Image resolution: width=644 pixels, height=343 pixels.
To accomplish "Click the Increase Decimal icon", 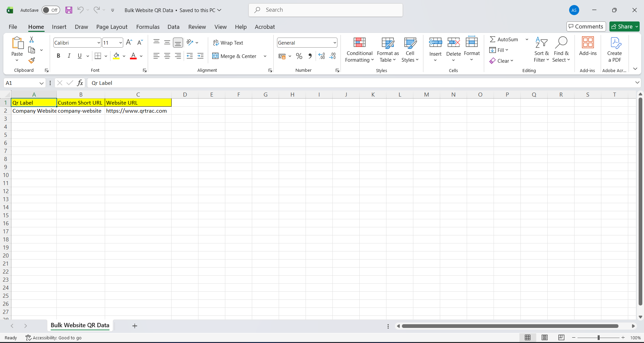I will [321, 56].
